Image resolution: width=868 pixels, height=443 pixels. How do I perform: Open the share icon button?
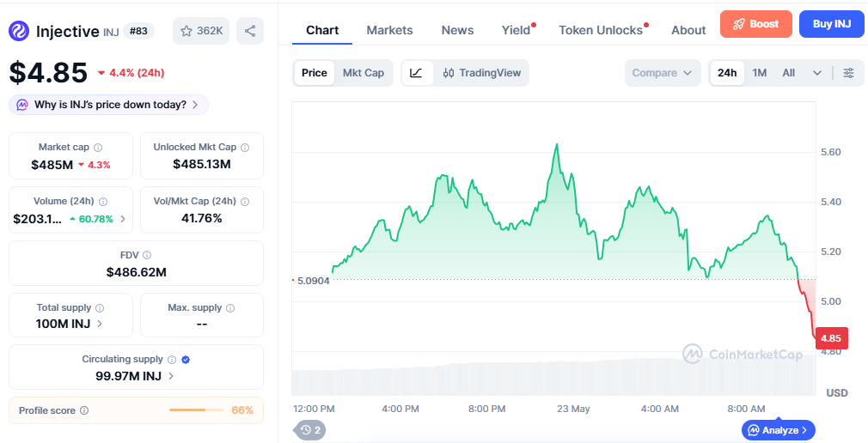[x=250, y=31]
